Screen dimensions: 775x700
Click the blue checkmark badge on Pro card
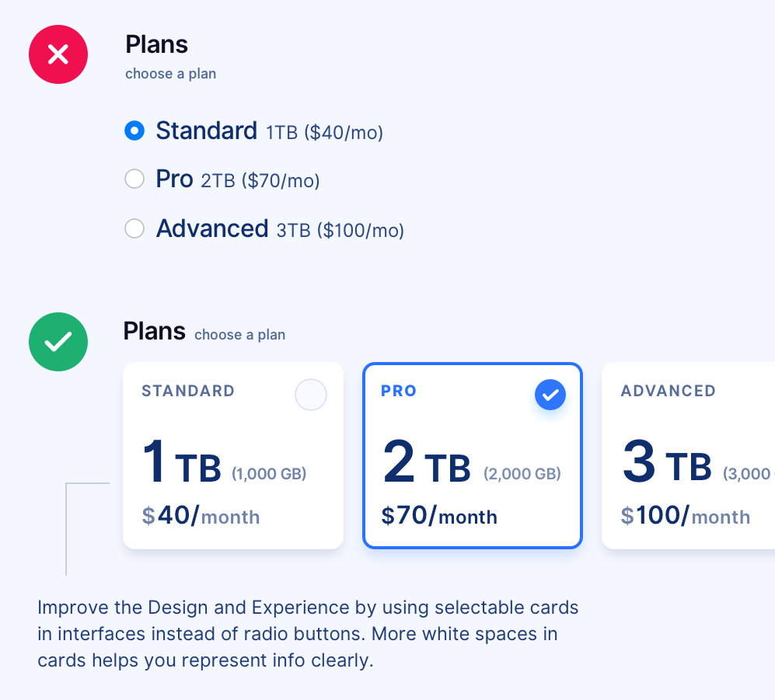click(x=550, y=395)
